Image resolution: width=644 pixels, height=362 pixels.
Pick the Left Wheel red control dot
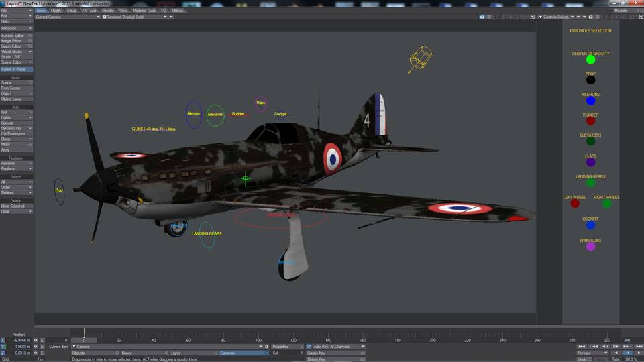pos(575,204)
